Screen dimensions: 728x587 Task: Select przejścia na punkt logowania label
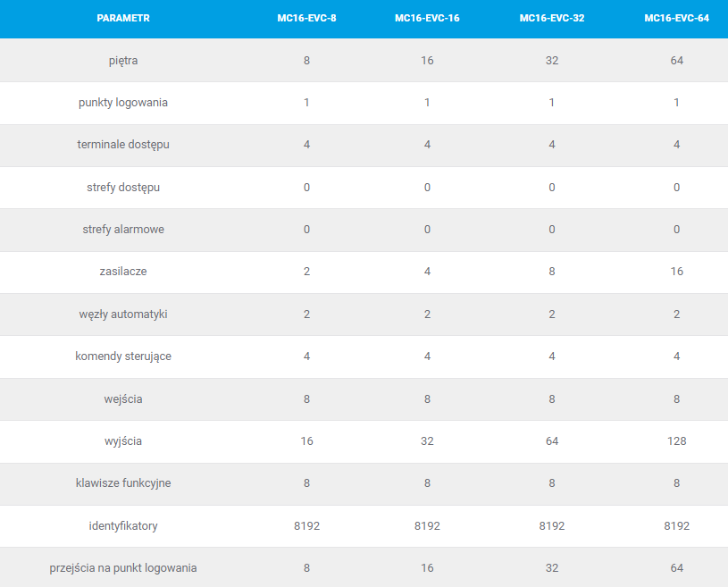coord(123,568)
